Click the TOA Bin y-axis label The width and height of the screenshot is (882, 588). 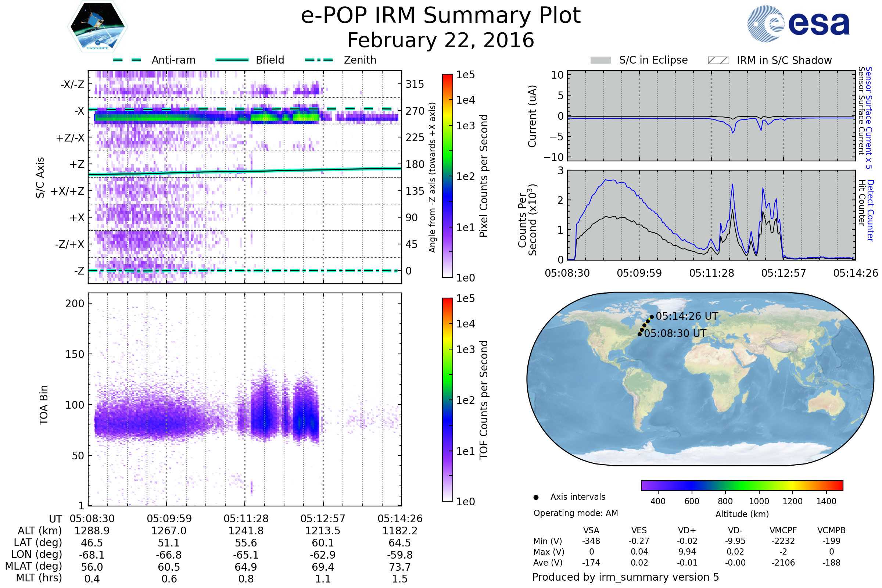click(x=44, y=405)
